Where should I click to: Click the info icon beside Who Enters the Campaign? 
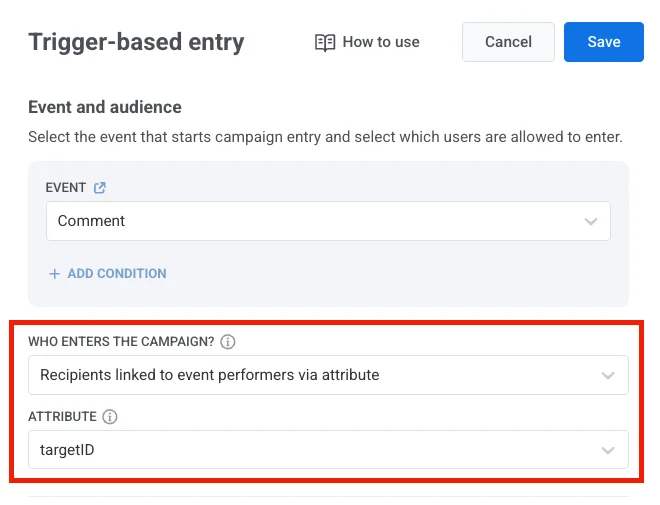pyautogui.click(x=228, y=342)
